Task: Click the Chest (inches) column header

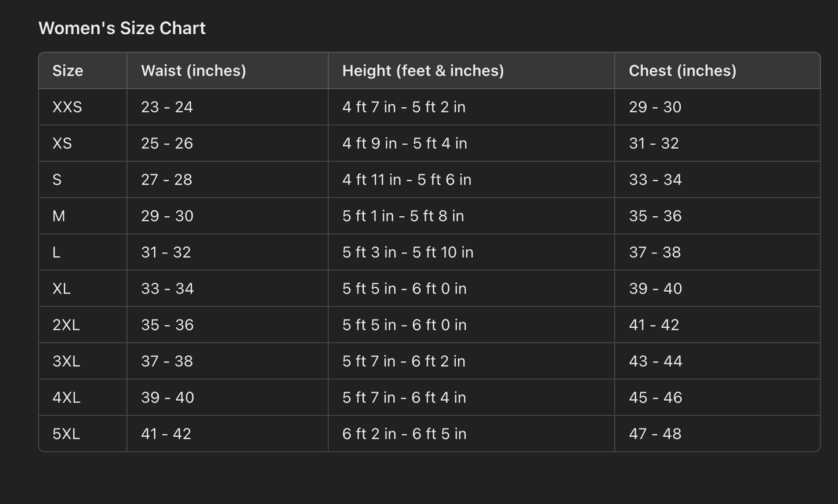Action: [682, 71]
